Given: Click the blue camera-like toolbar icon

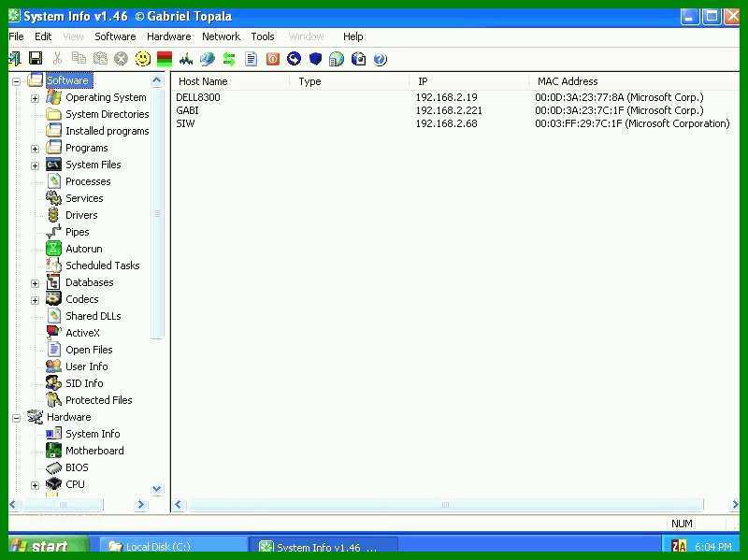Looking at the screenshot, I should (358, 59).
